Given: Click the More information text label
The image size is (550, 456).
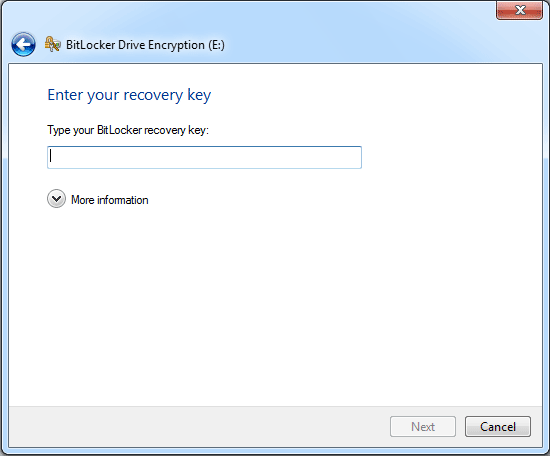Looking at the screenshot, I should 109,200.
